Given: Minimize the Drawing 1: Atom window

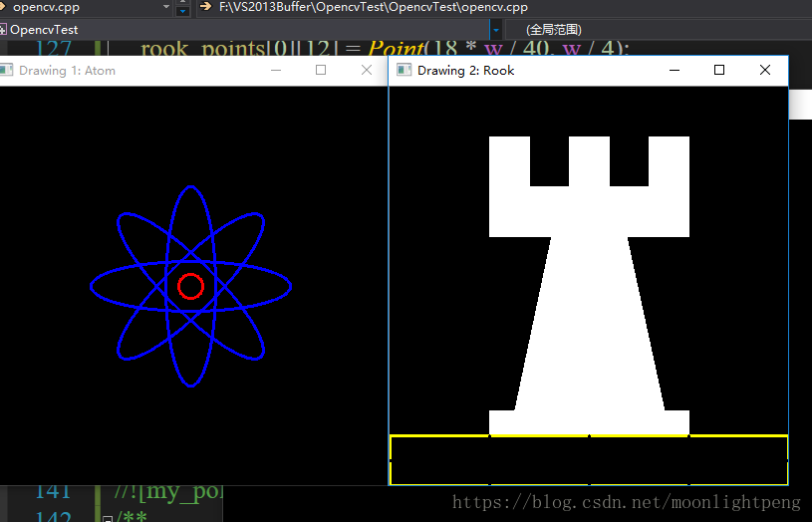Looking at the screenshot, I should point(276,70).
